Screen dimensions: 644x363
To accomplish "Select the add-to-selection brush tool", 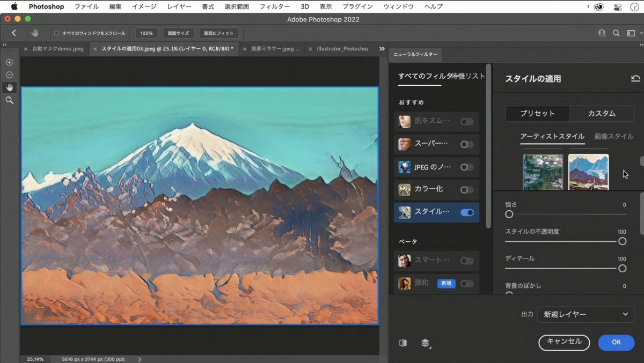I will click(9, 62).
